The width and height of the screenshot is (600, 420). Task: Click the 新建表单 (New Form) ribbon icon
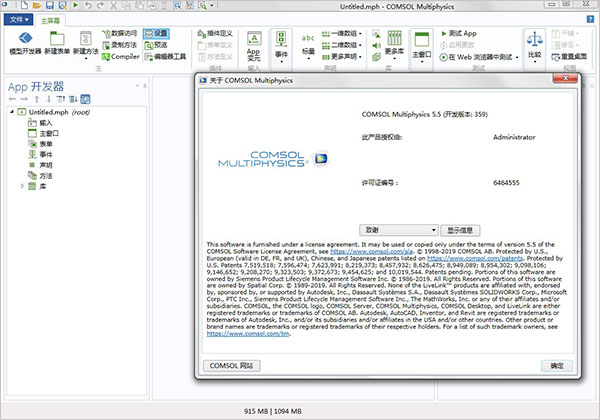57,42
